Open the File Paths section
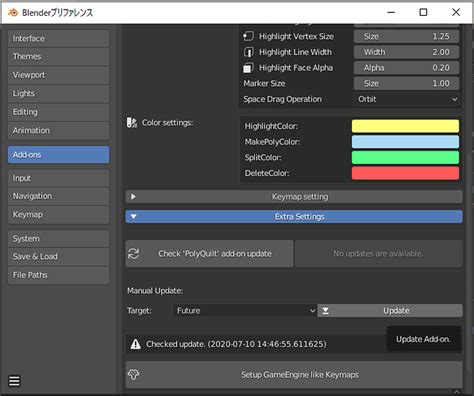 coord(58,275)
